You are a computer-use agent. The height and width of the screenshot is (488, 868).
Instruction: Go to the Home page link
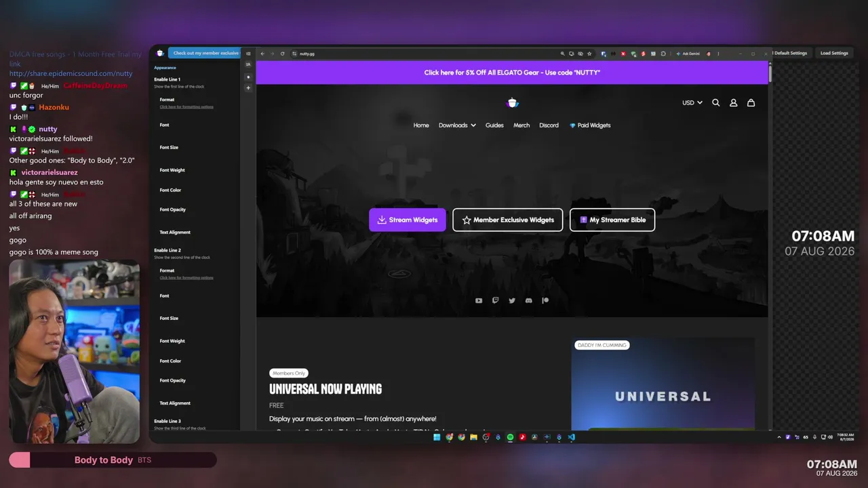[421, 125]
